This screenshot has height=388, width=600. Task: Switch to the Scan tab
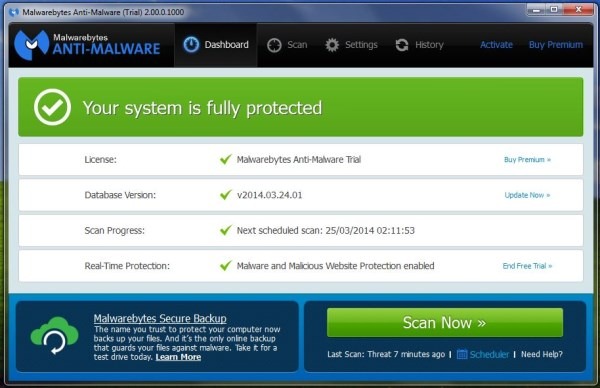287,45
